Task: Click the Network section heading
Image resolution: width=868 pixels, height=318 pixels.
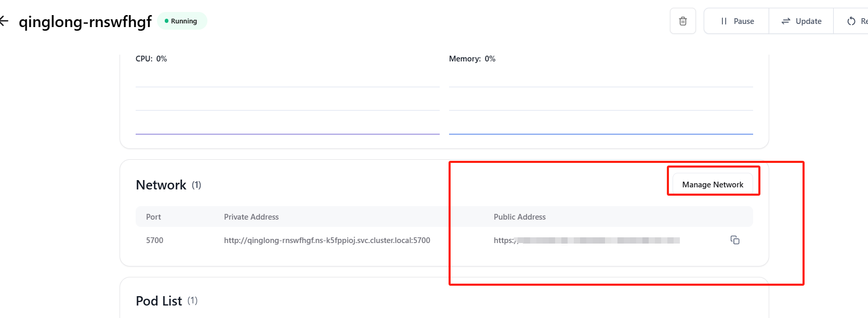Action: 161,185
